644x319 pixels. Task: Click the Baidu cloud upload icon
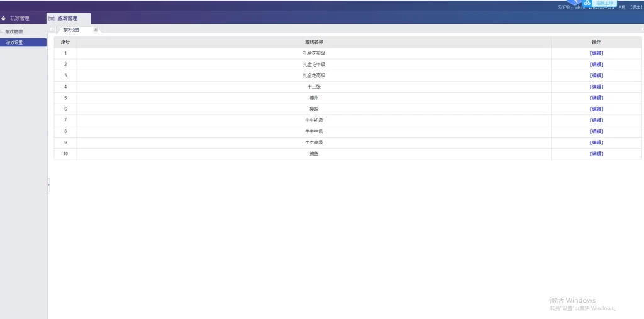tap(587, 4)
